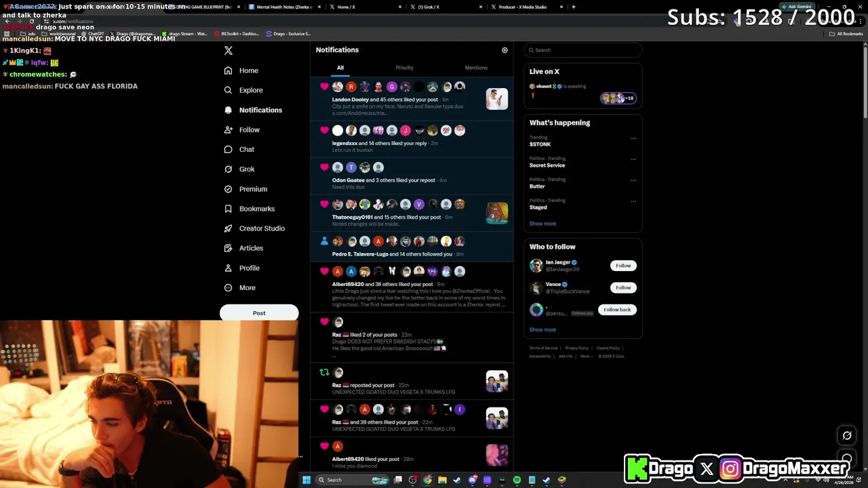Open post thumbnail beside Landon Dooley notification

tap(496, 99)
